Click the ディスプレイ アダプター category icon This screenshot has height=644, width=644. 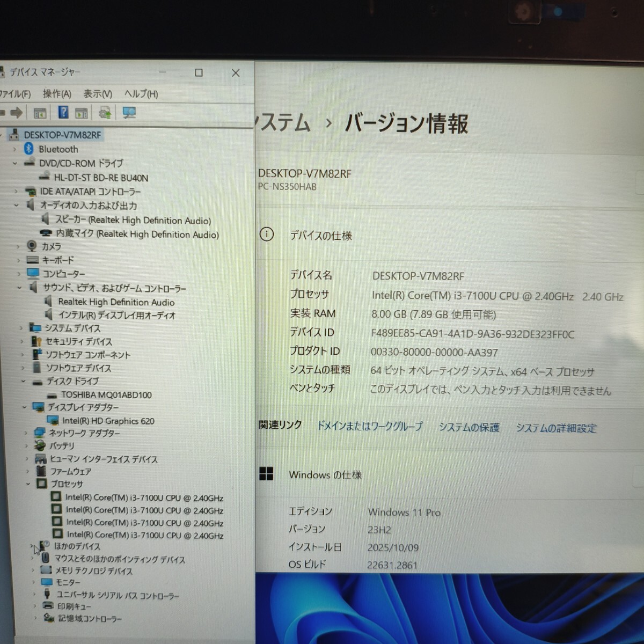[38, 407]
